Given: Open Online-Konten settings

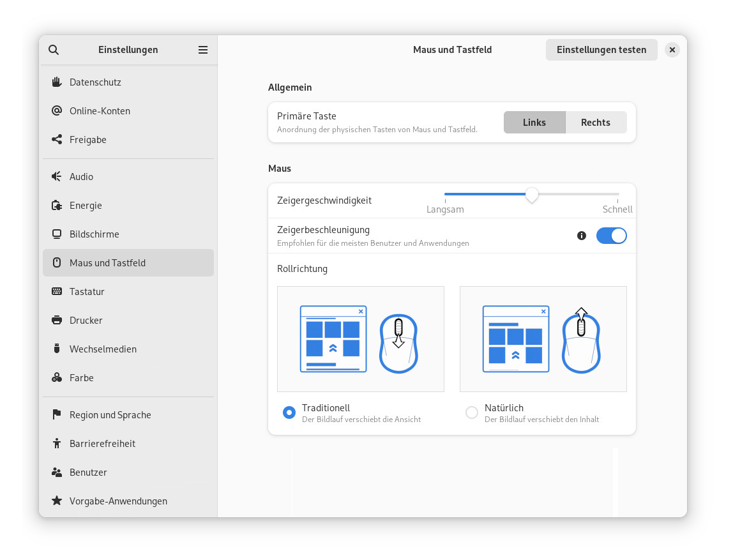Looking at the screenshot, I should pos(100,110).
